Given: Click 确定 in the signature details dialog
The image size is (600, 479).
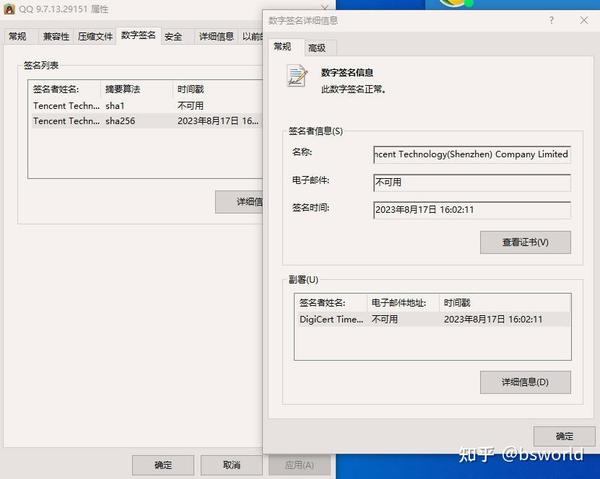Looking at the screenshot, I should pyautogui.click(x=564, y=436).
